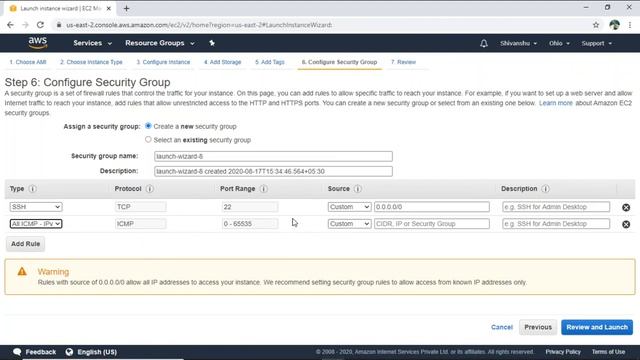Image resolution: width=640 pixels, height=360 pixels.
Task: Open the SSH rule Custom source dropdown
Action: click(x=349, y=207)
